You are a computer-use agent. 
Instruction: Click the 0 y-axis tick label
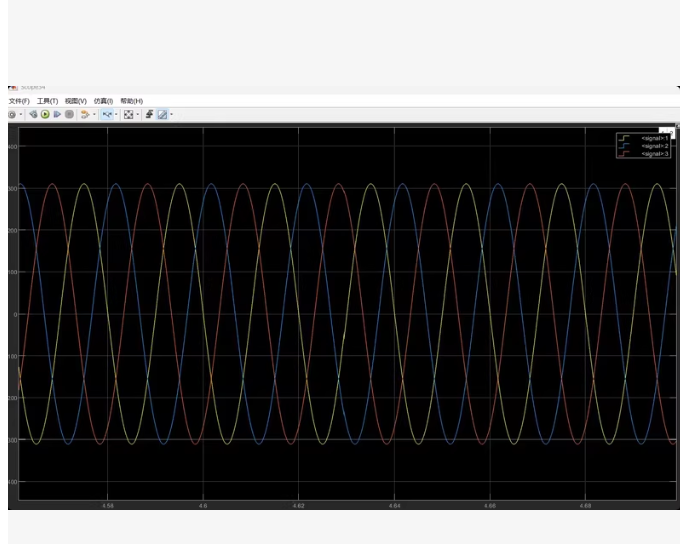[x=15, y=315]
